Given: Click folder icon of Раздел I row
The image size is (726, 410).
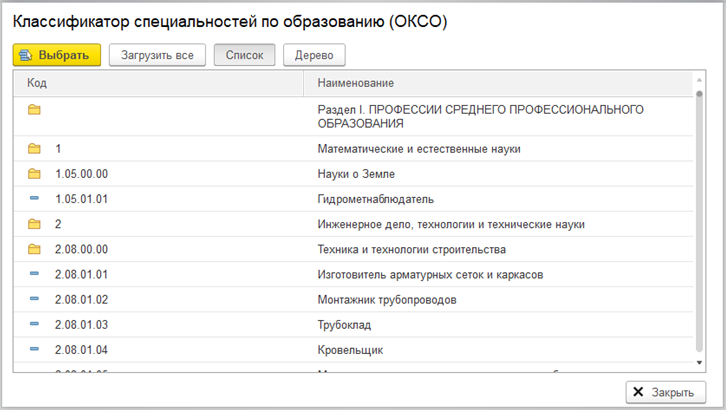Looking at the screenshot, I should click(34, 109).
